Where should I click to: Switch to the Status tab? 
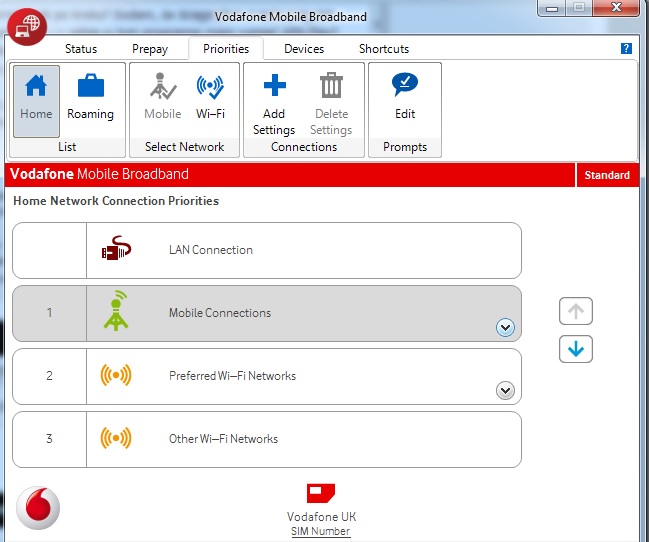click(x=82, y=49)
